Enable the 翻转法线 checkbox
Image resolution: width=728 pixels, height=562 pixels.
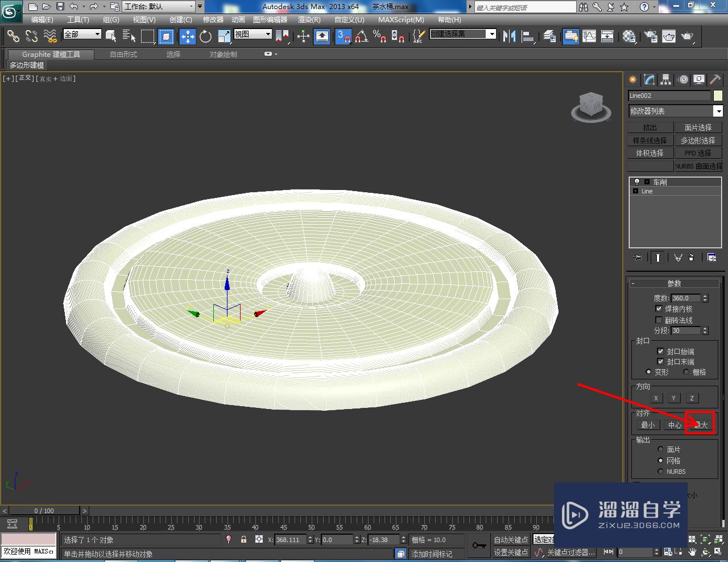click(x=659, y=320)
